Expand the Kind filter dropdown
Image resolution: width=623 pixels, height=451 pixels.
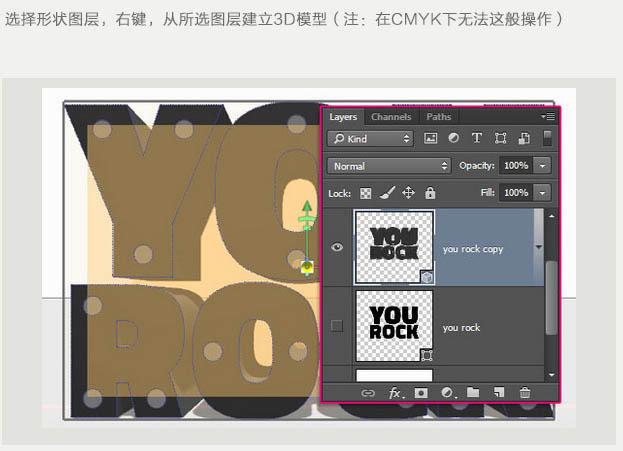pos(370,138)
